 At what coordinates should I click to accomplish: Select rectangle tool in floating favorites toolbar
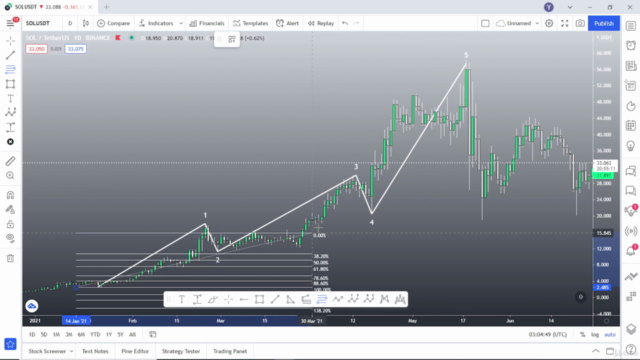pyautogui.click(x=260, y=299)
